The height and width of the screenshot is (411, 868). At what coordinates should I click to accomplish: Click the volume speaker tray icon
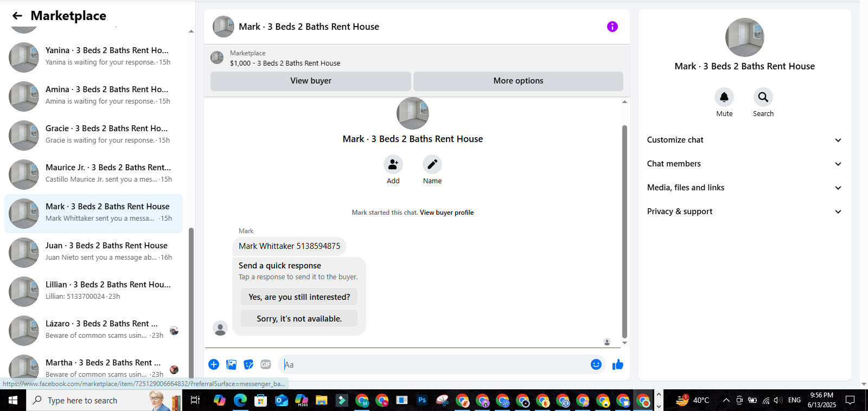coord(778,400)
